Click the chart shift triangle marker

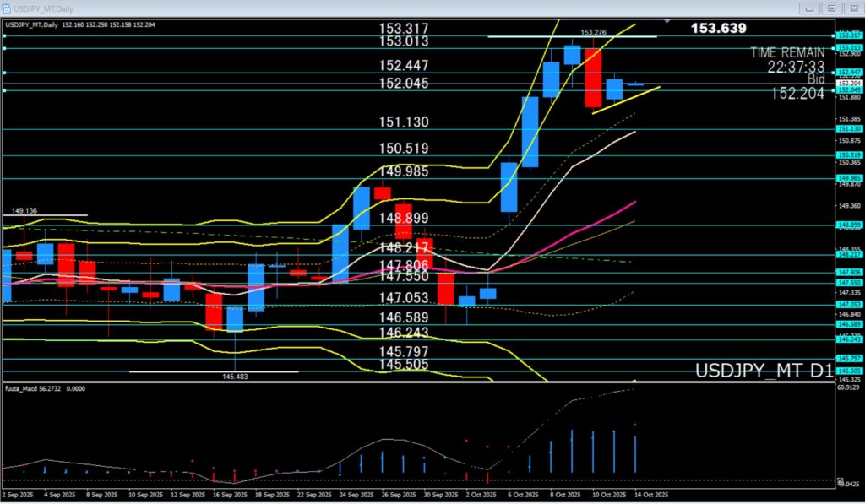tap(668, 21)
